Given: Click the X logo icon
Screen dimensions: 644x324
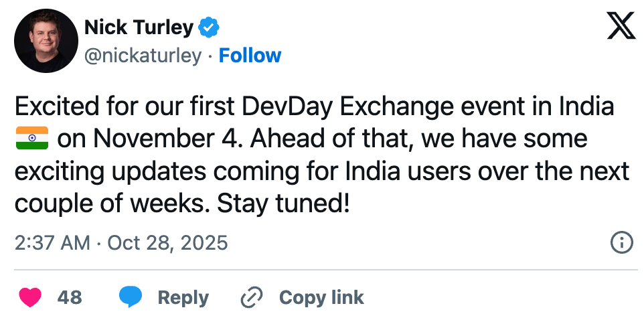Looking at the screenshot, I should point(620,27).
